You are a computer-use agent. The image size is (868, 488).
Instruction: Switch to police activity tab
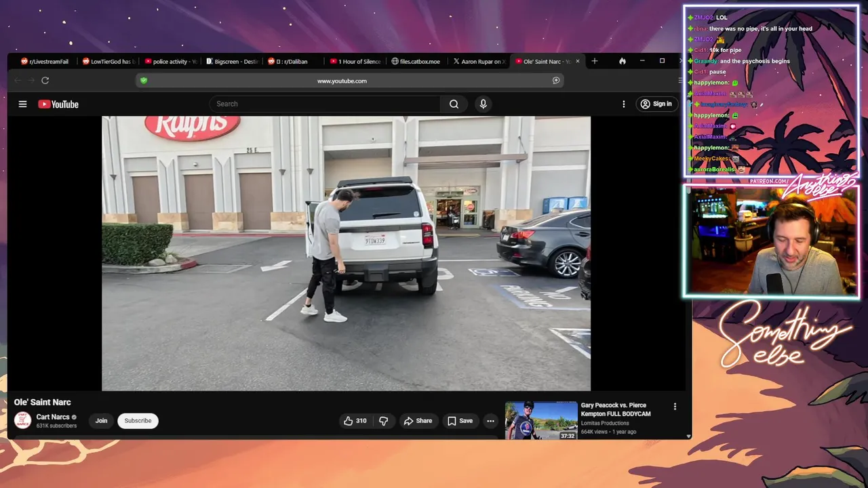(170, 61)
